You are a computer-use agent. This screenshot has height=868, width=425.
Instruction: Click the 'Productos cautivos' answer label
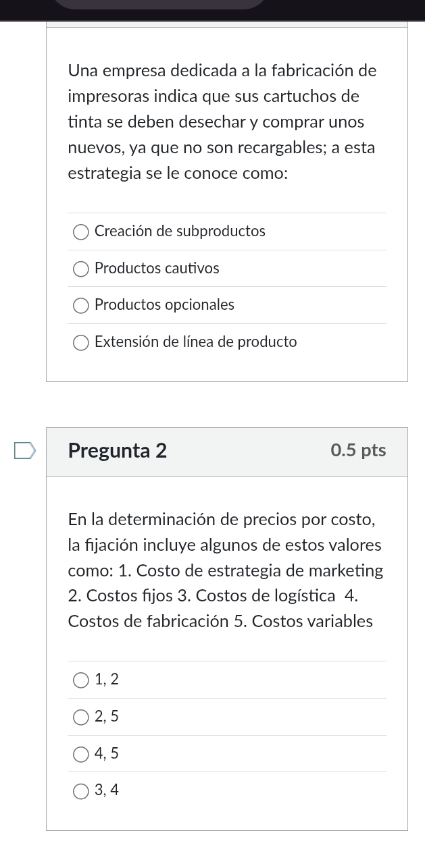[x=157, y=269]
